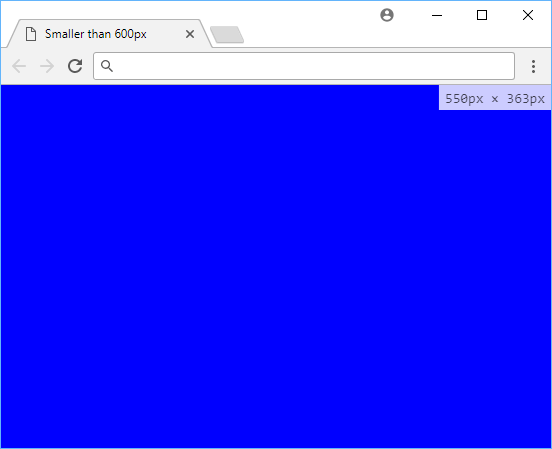This screenshot has width=552, height=449.
Task: Click the user profile avatar icon
Action: point(387,15)
